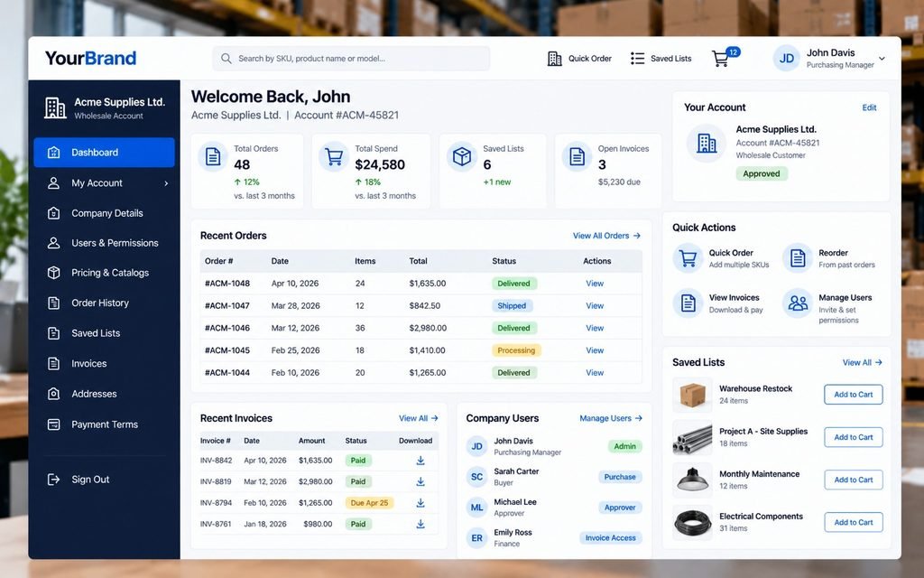Focus the SKU search field
Viewport: 924px width, 578px height.
351,59
